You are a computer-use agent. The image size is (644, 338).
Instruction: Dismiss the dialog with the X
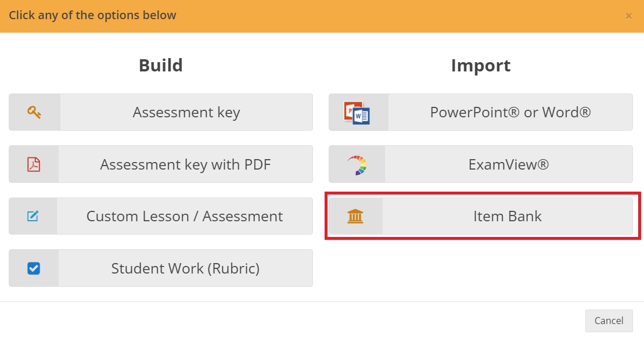(628, 16)
